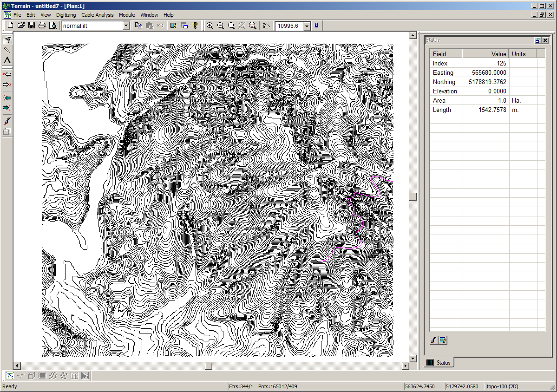
Task: Click the horizontal scrollbar thumb
Action: (209, 366)
